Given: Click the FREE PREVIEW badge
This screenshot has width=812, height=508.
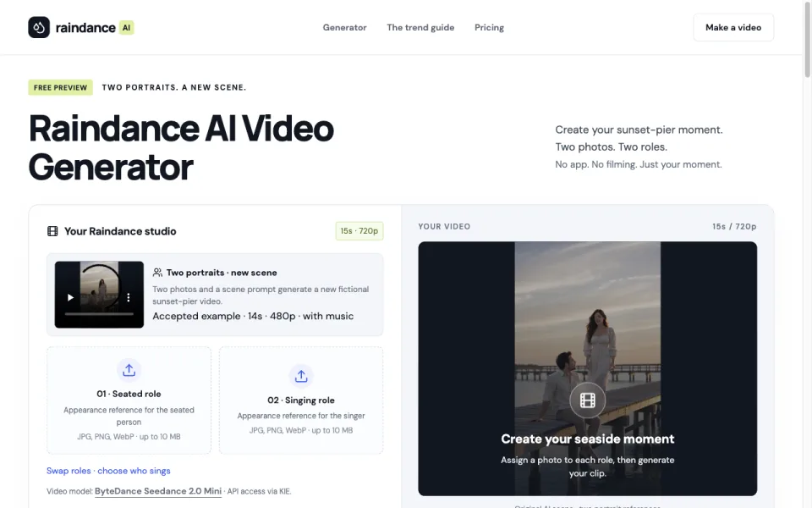Looking at the screenshot, I should point(61,87).
